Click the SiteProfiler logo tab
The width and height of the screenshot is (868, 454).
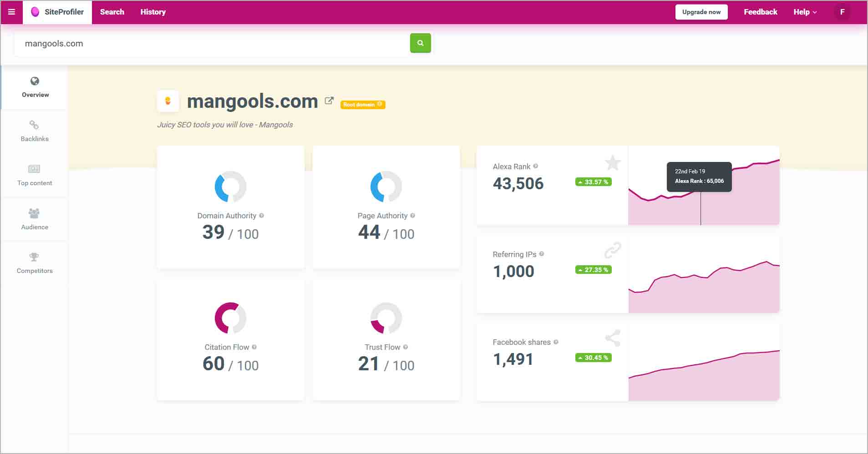[x=57, y=12]
